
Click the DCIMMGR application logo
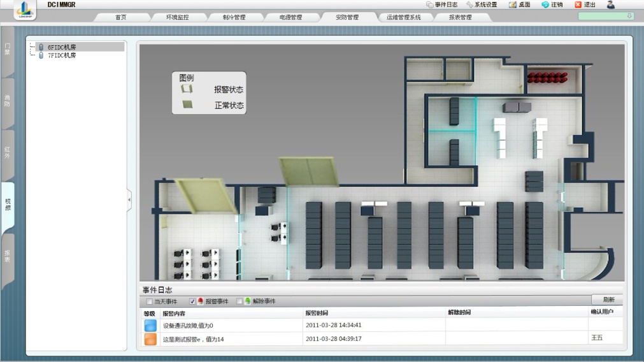pyautogui.click(x=25, y=10)
